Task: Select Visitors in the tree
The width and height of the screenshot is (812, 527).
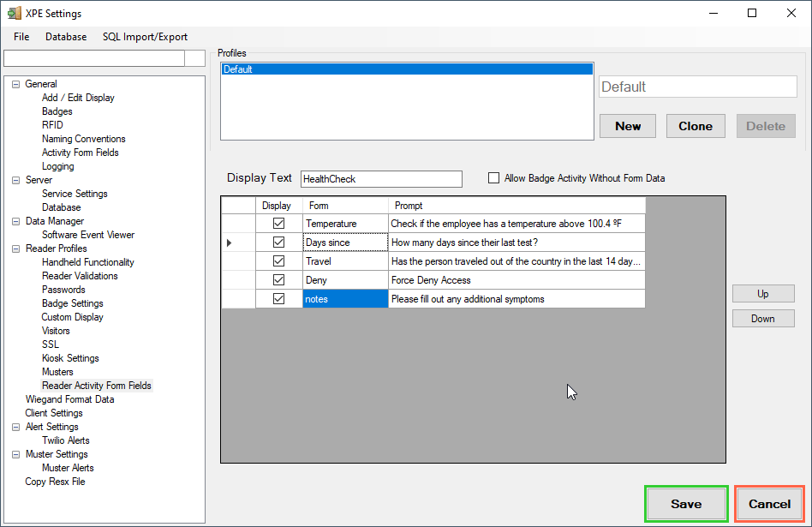Action: pyautogui.click(x=56, y=331)
